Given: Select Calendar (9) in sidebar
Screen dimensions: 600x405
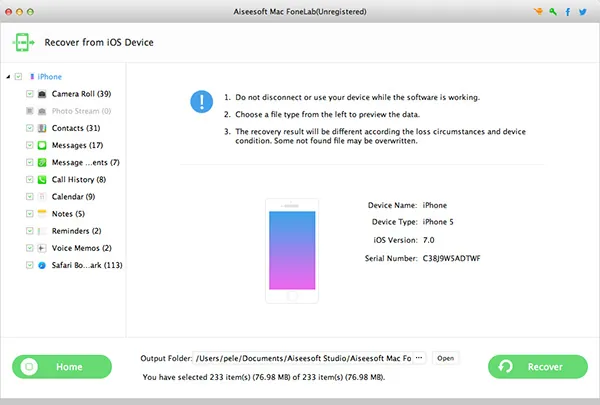Looking at the screenshot, I should pos(73,197).
